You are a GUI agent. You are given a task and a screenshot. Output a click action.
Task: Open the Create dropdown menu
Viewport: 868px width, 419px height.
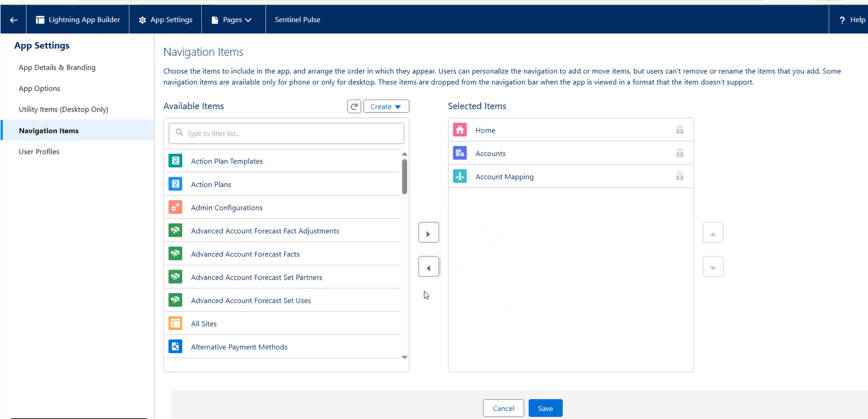tap(386, 107)
